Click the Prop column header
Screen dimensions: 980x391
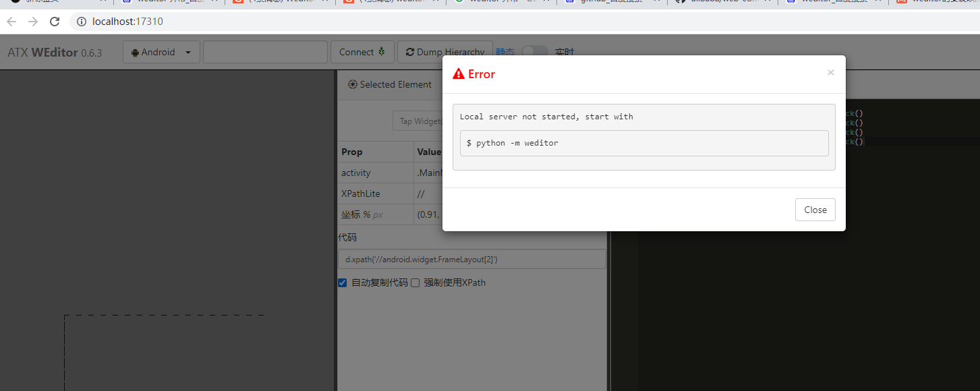point(352,152)
